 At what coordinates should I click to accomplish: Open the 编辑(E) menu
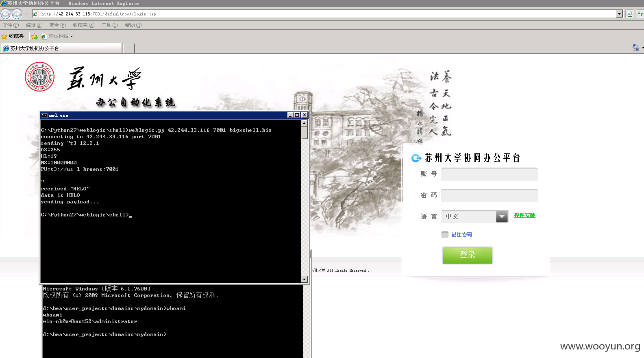click(x=34, y=25)
